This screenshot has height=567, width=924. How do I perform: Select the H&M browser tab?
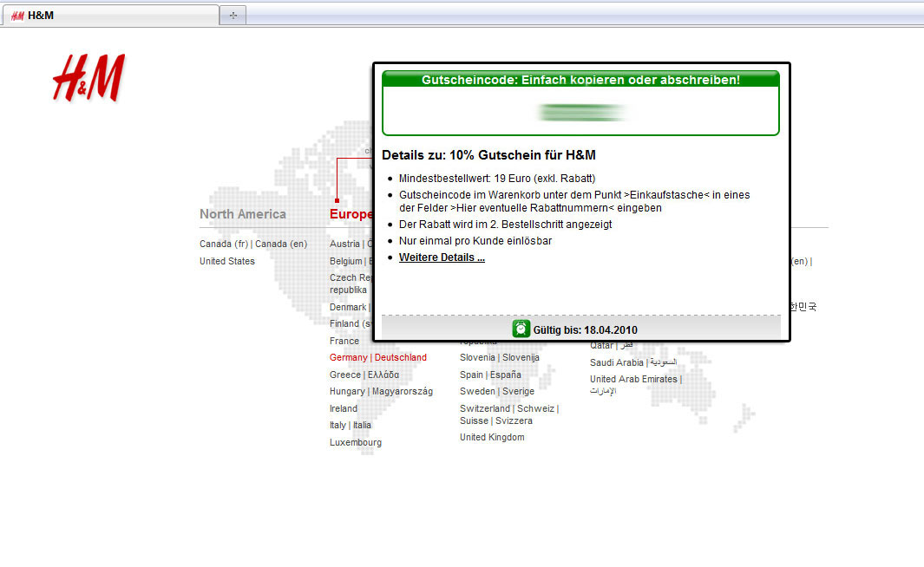pos(110,16)
